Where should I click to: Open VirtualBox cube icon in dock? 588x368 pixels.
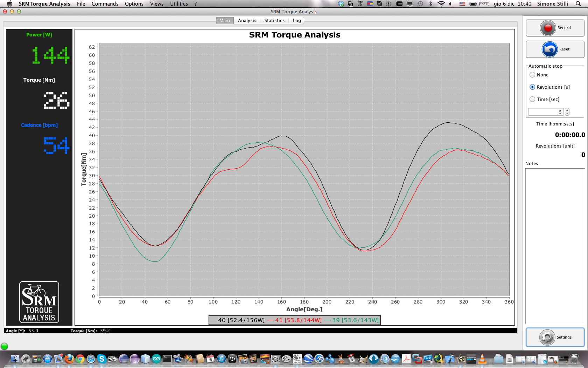point(145,359)
